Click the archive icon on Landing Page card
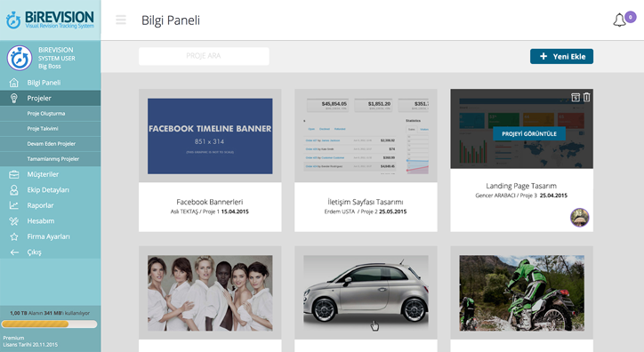This screenshot has width=644, height=352. click(x=576, y=97)
